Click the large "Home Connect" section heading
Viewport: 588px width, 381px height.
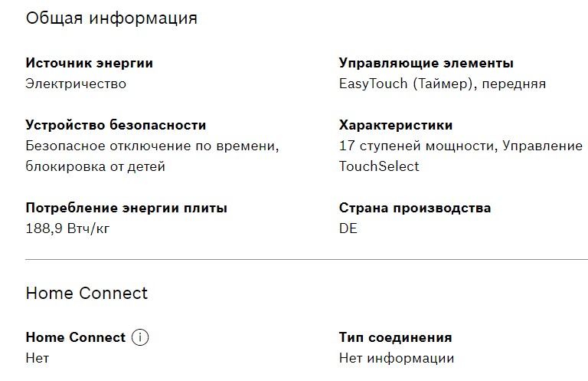point(87,293)
